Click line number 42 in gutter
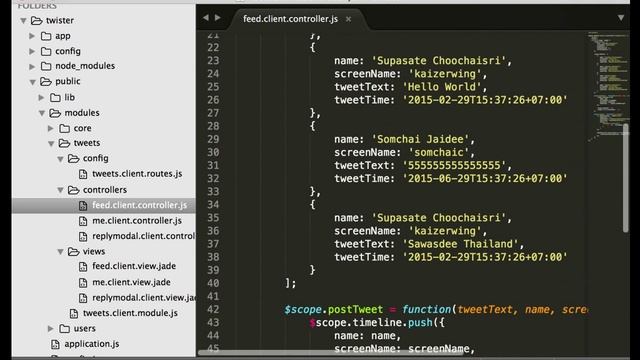640x360 pixels. [213, 309]
